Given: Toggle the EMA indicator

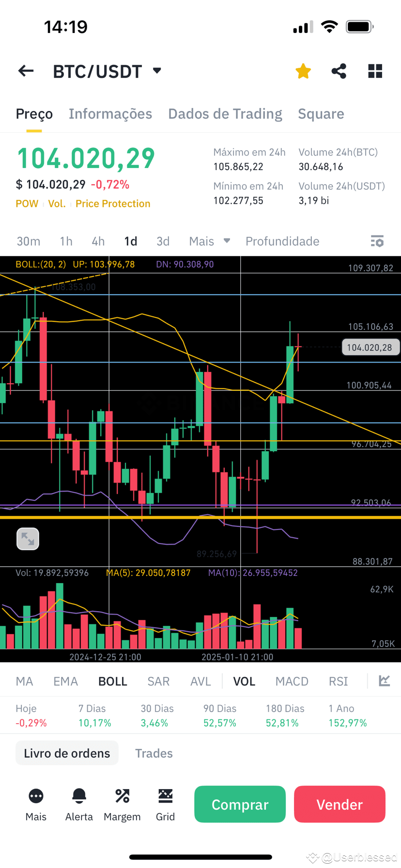Looking at the screenshot, I should click(65, 682).
